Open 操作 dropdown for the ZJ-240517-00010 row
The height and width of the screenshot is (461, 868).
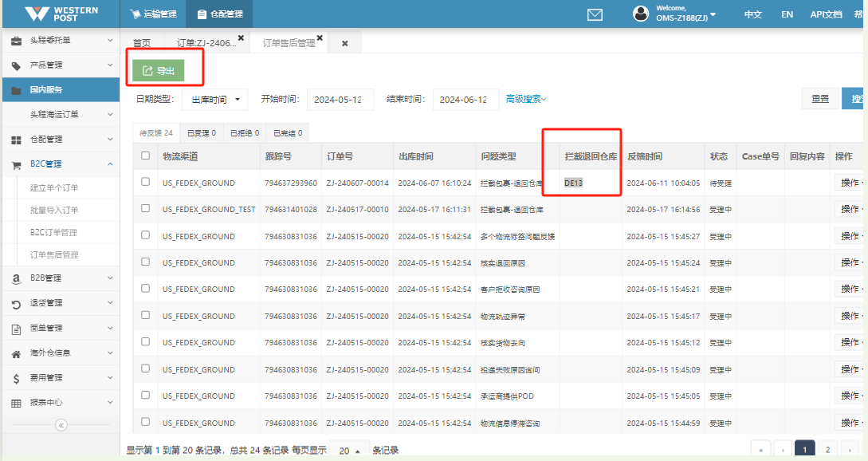click(850, 210)
